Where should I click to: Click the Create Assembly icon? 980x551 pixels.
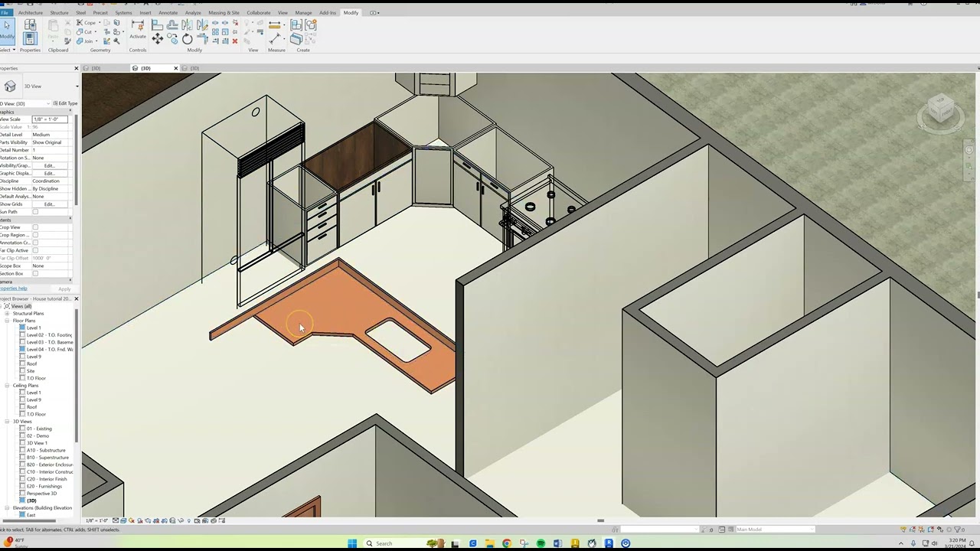[296, 25]
